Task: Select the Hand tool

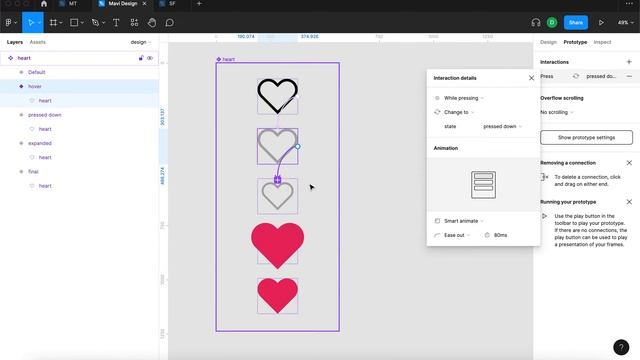Action: click(x=152, y=22)
